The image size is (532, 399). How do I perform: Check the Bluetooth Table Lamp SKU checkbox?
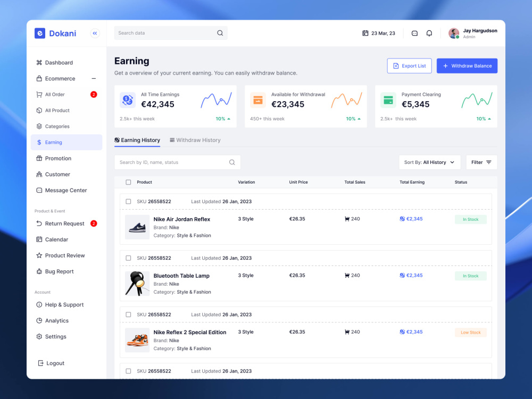click(128, 258)
